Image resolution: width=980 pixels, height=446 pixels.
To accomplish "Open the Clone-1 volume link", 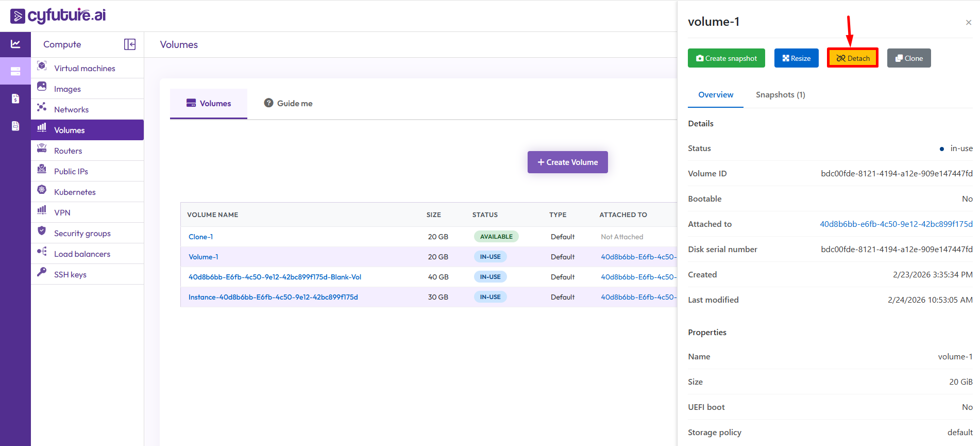I will pyautogui.click(x=200, y=237).
